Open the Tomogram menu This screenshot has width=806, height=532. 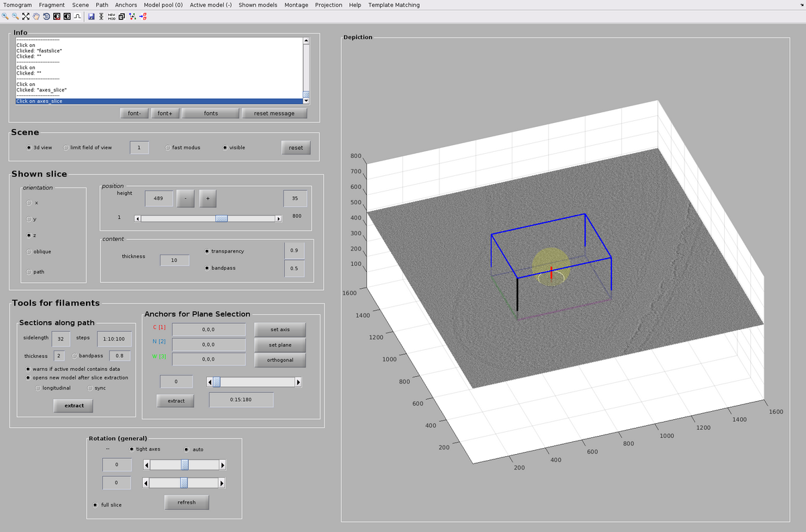(17, 5)
